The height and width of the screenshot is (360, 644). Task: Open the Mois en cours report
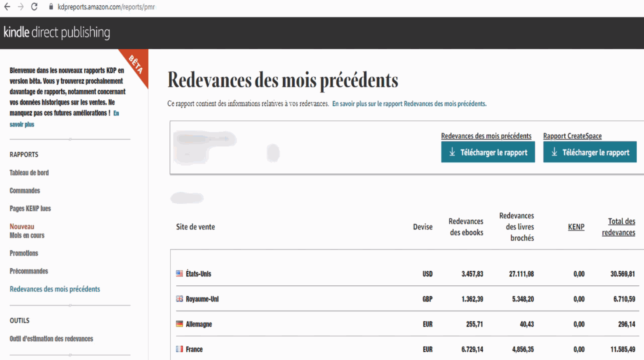tap(27, 235)
